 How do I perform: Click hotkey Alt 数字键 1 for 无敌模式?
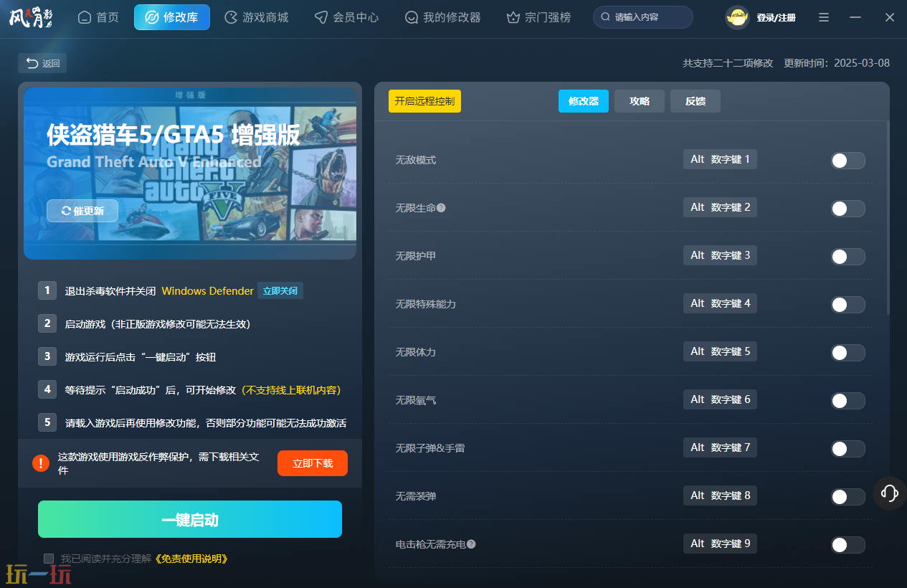pyautogui.click(x=720, y=159)
